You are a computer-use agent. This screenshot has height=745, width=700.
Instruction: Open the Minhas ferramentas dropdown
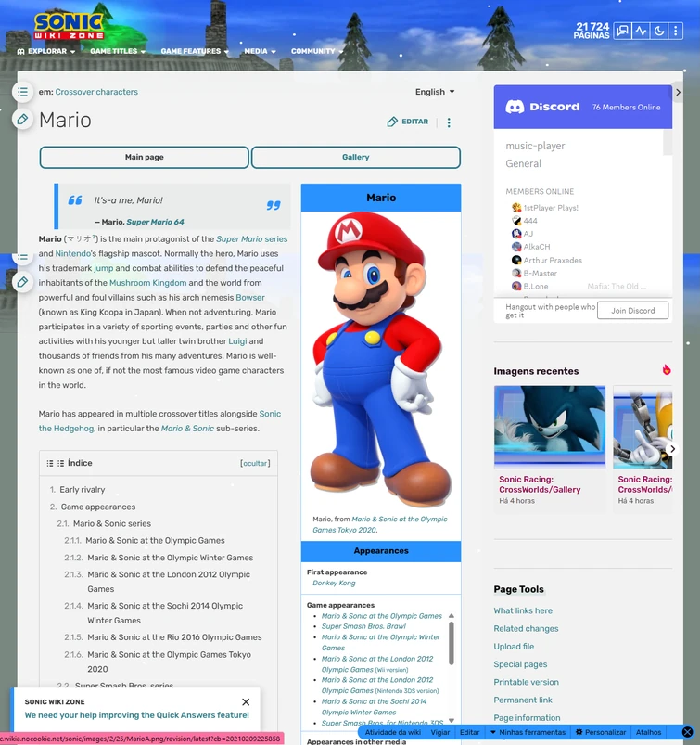point(528,732)
